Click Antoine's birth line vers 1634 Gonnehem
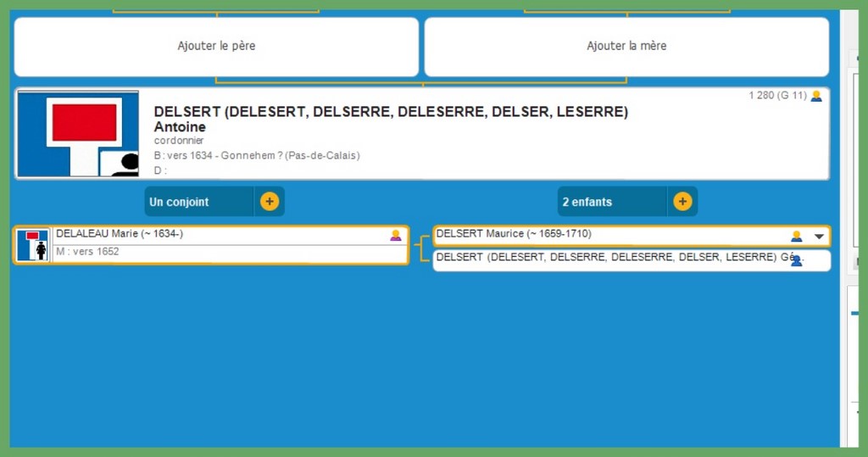This screenshot has width=868, height=457. (257, 155)
